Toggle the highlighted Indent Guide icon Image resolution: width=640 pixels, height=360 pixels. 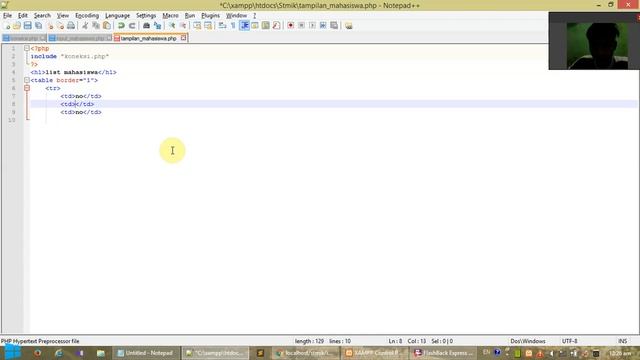click(x=244, y=26)
